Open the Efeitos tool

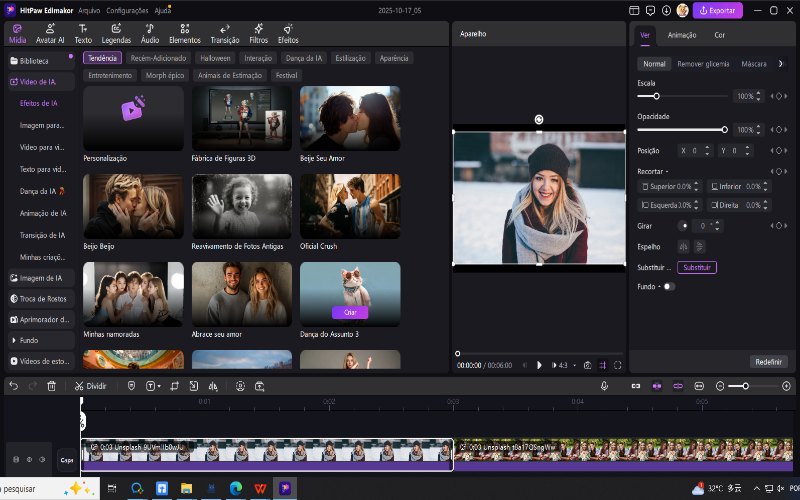coord(288,34)
